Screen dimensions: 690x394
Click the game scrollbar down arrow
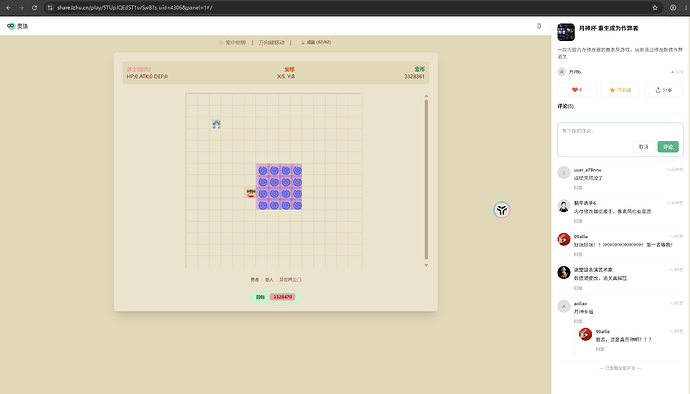(x=426, y=265)
